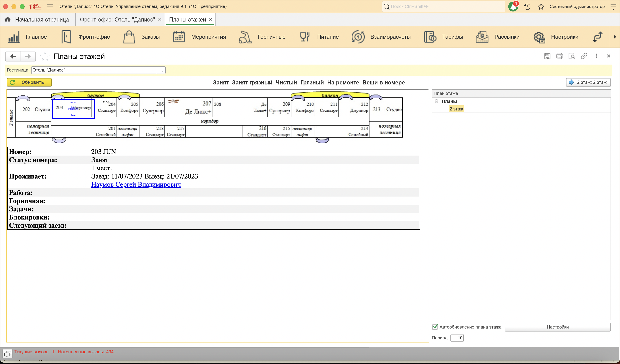Click the Занят грязный legend label
Screen dimensions: 620x364
coord(252,83)
